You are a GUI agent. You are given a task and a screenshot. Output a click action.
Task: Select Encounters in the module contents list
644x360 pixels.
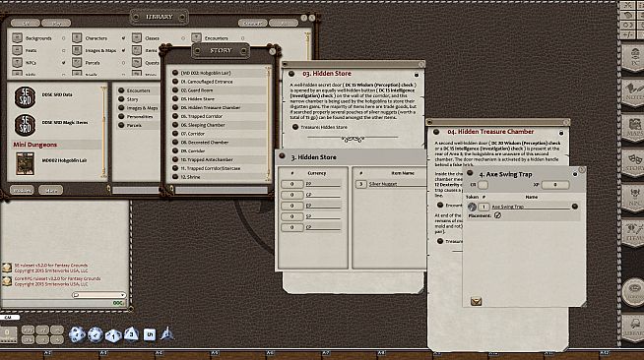click(138, 90)
